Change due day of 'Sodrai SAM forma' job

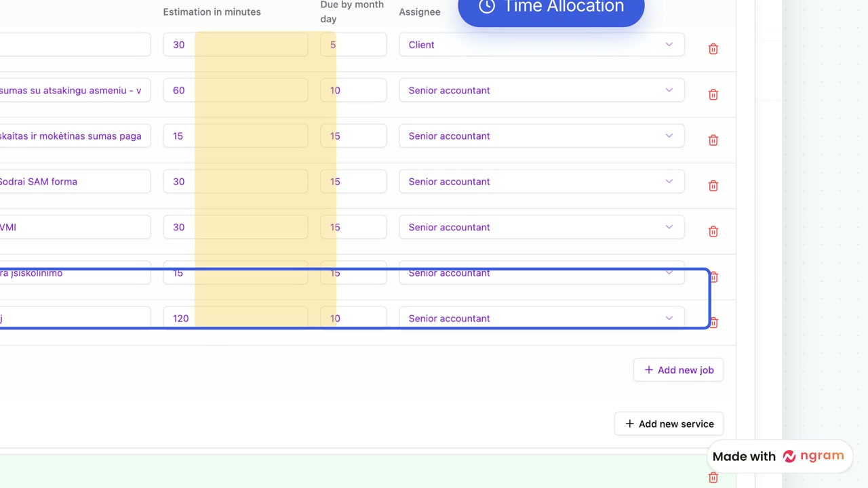[x=353, y=182]
